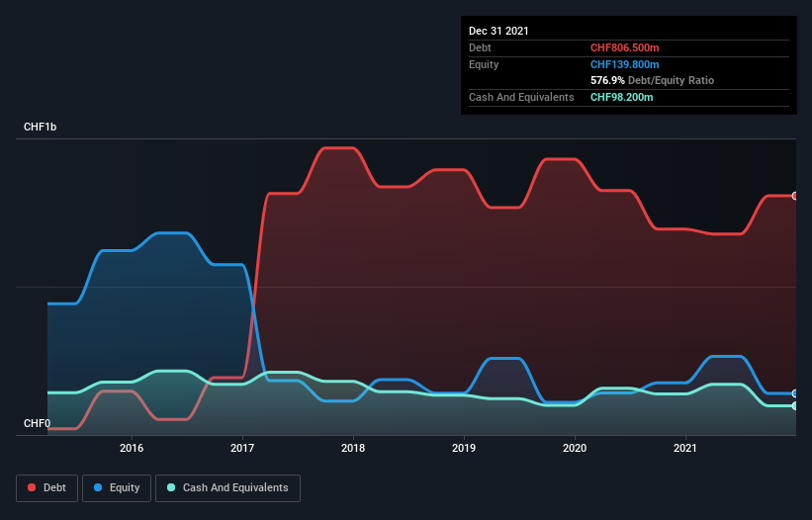
Task: Toggle the Equity series legend button
Action: [117, 488]
